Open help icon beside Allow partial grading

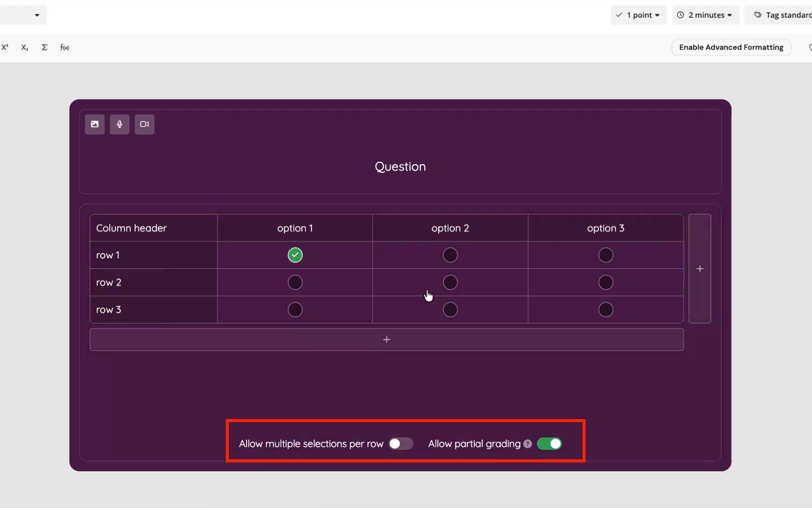[527, 444]
